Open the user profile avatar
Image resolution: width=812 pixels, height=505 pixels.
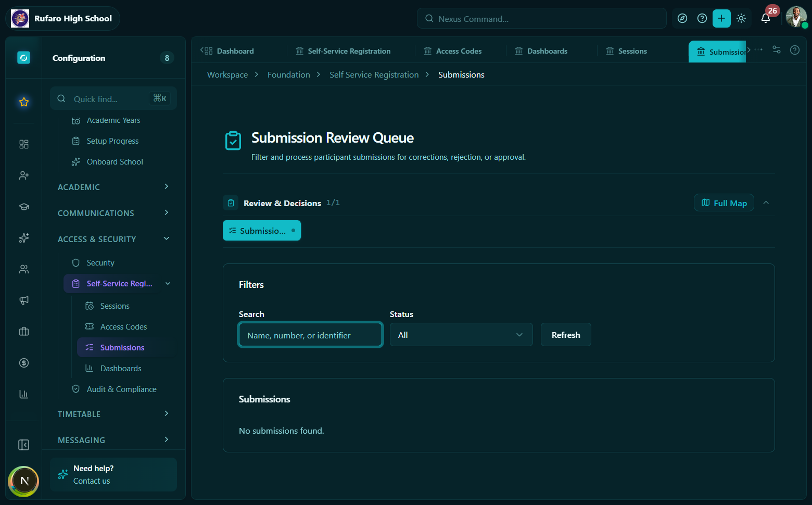796,17
